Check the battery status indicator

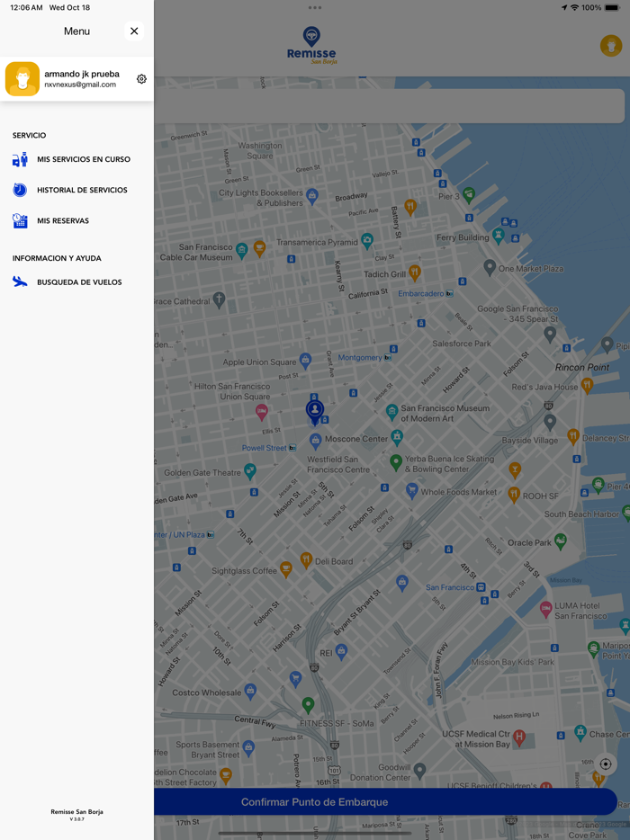pos(612,7)
